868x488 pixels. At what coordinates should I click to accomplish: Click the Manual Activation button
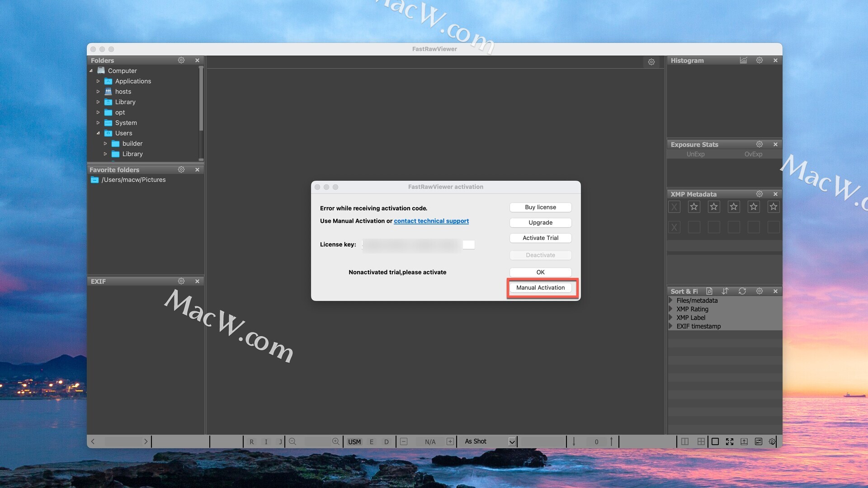click(540, 288)
